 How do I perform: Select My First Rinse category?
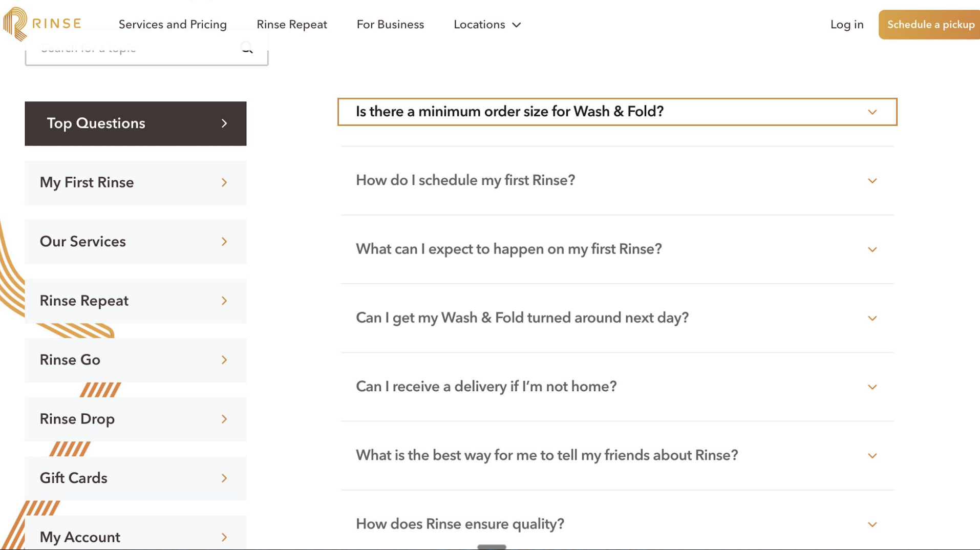[136, 183]
